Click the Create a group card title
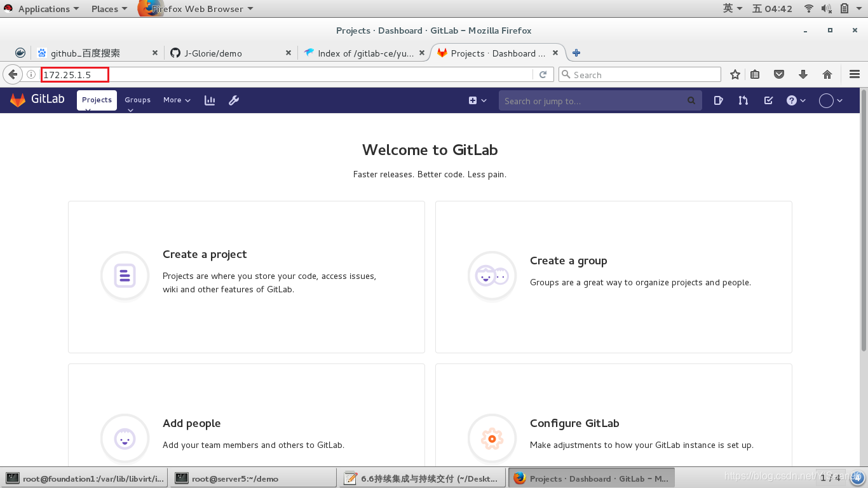This screenshot has height=488, width=868. pos(568,261)
